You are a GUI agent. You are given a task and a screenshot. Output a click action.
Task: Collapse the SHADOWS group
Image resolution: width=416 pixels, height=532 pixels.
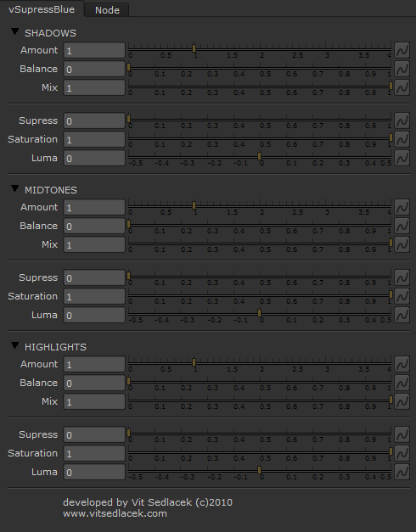click(x=14, y=31)
